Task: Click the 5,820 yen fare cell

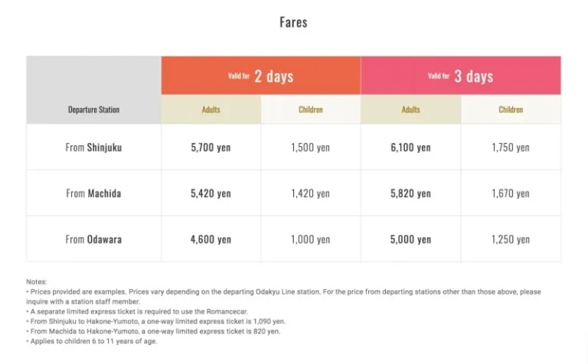Action: point(410,193)
